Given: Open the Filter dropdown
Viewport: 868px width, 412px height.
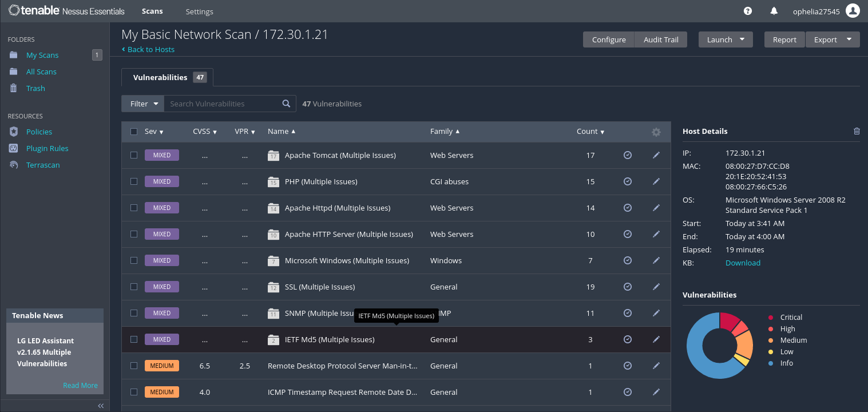Looking at the screenshot, I should click(x=142, y=104).
